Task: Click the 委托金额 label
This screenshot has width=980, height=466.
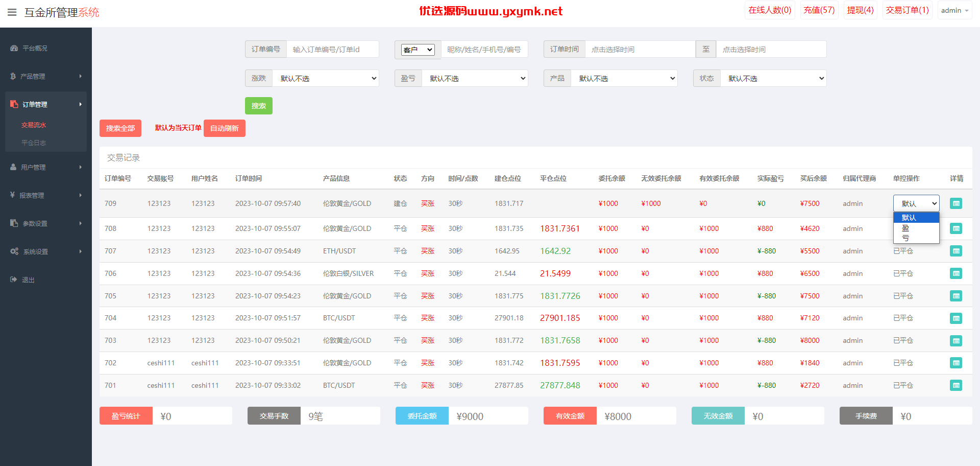Action: (x=422, y=416)
